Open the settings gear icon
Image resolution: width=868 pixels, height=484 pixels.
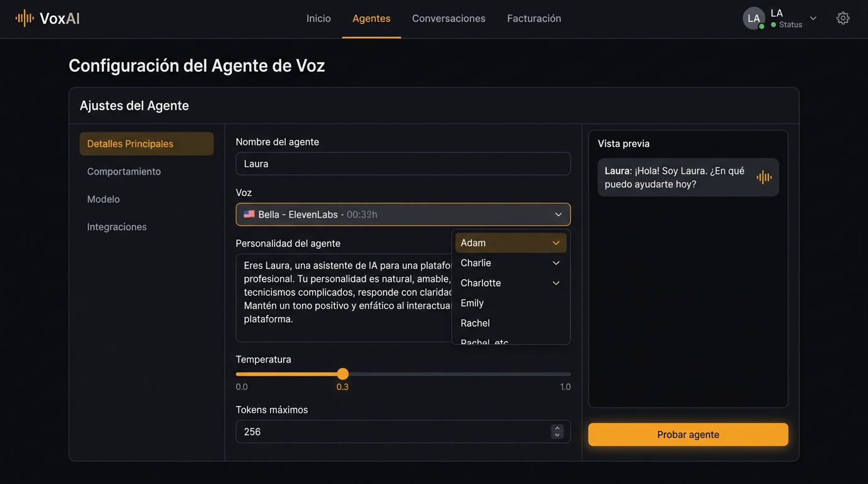pos(843,18)
